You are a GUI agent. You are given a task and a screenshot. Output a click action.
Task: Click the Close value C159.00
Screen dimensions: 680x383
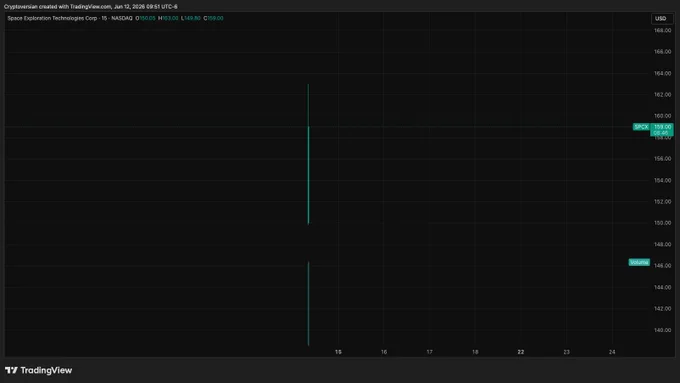[x=213, y=18]
